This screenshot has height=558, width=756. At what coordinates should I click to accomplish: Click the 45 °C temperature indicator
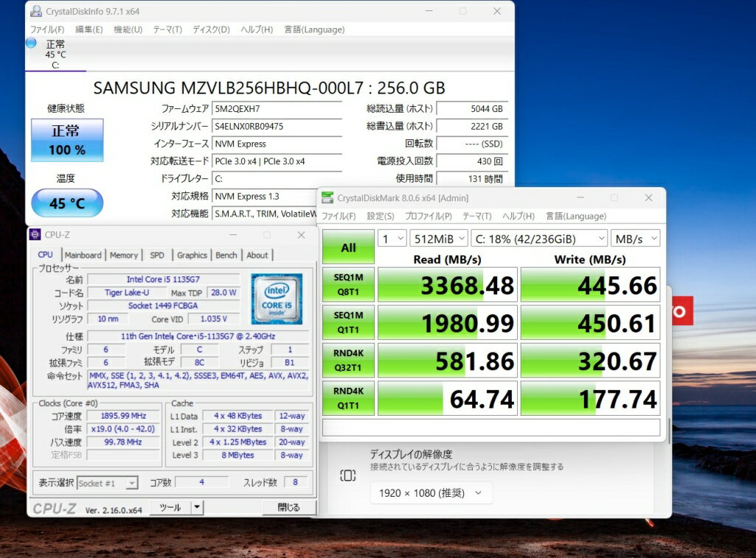click(x=67, y=203)
